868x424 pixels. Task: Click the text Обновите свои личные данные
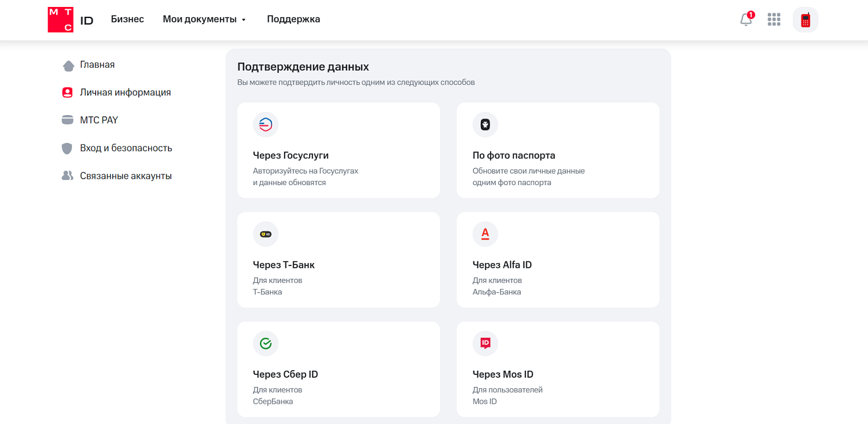tap(529, 171)
